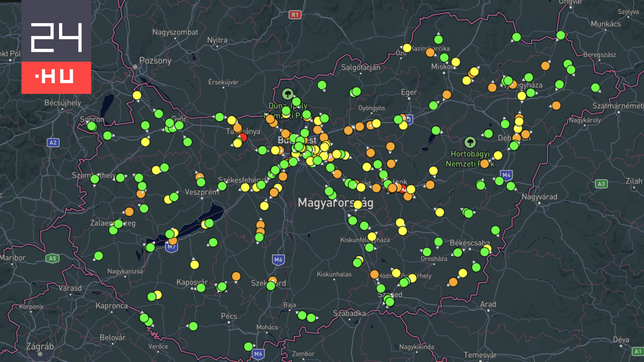
Task: Click the Pozsony city label
Action: [155, 60]
